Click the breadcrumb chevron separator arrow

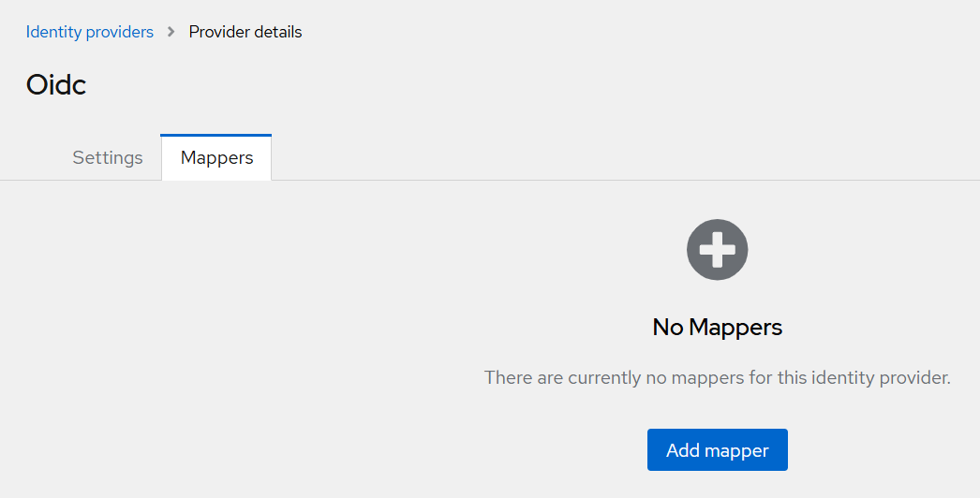tap(171, 32)
